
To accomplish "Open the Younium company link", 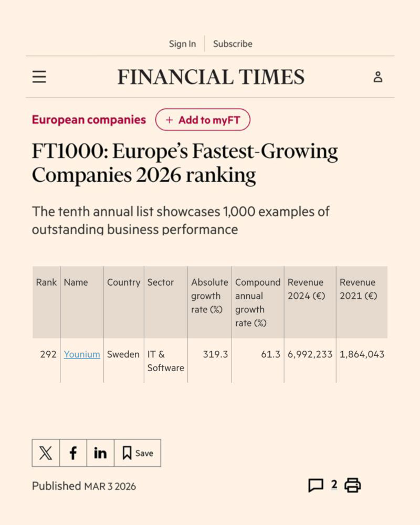I will point(82,354).
